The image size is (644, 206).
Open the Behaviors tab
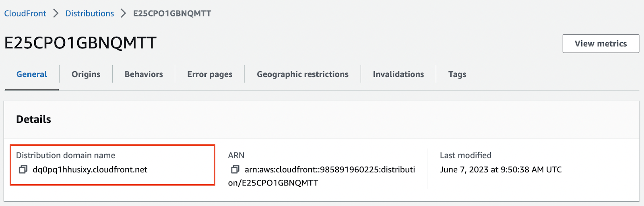[144, 74]
